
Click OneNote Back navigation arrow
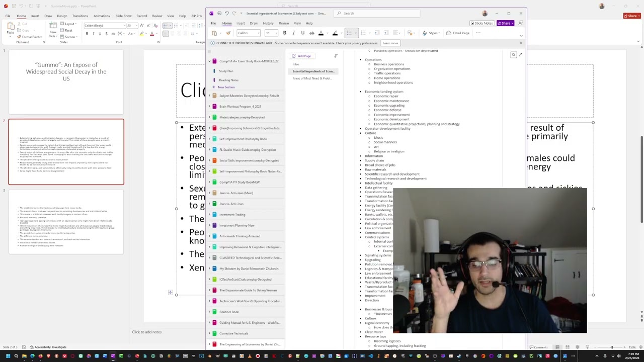pyautogui.click(x=219, y=13)
